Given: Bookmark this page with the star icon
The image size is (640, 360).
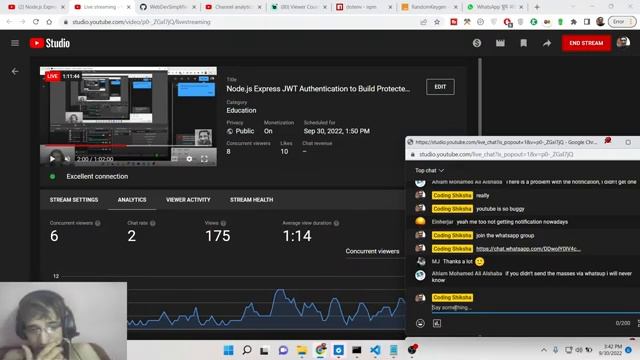Looking at the screenshot, I should 437,22.
